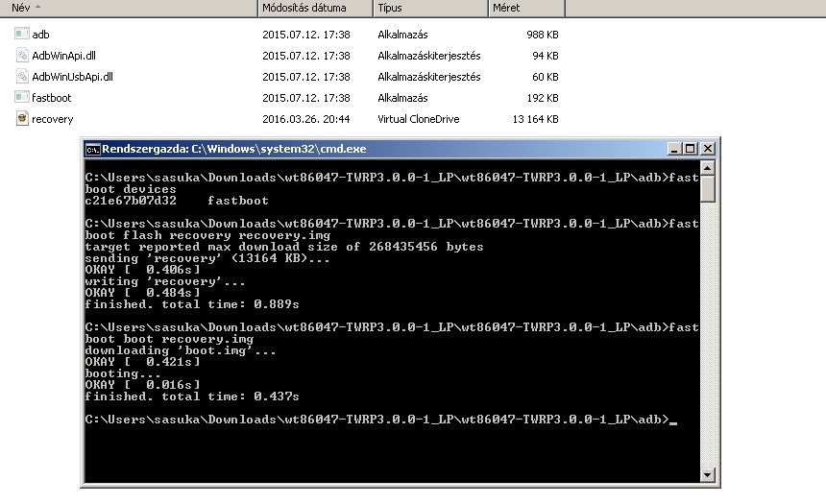Screen dimensions: 826x504
Task: Open the cmd.exe window system menu icon
Action: point(93,149)
